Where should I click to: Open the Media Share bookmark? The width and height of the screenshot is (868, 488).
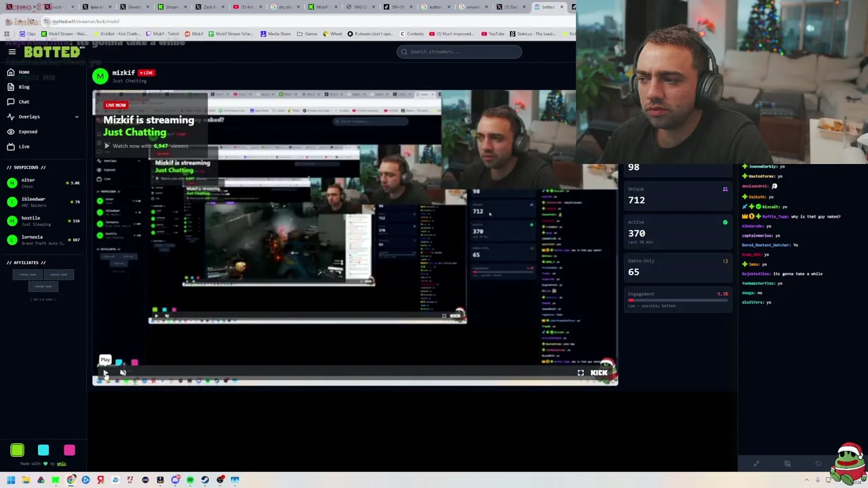click(275, 34)
